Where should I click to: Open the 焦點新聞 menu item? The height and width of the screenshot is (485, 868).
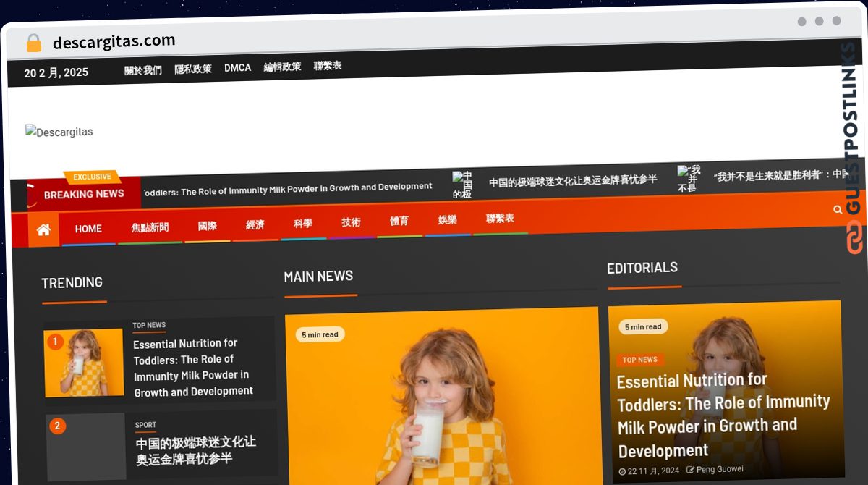(x=150, y=227)
